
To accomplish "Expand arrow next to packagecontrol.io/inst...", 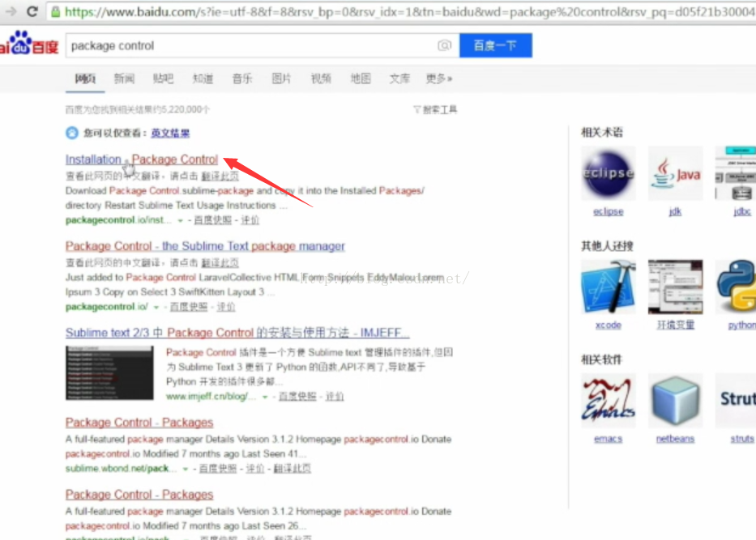I will coord(180,221).
